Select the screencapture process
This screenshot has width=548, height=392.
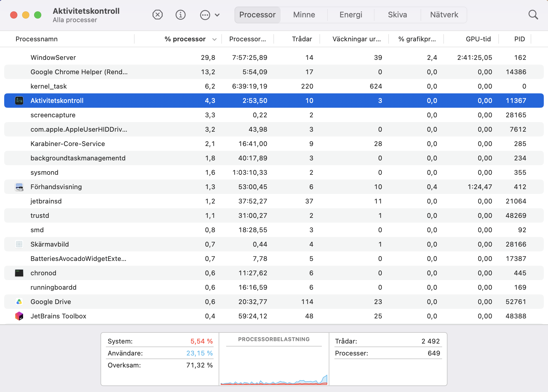(x=274, y=115)
